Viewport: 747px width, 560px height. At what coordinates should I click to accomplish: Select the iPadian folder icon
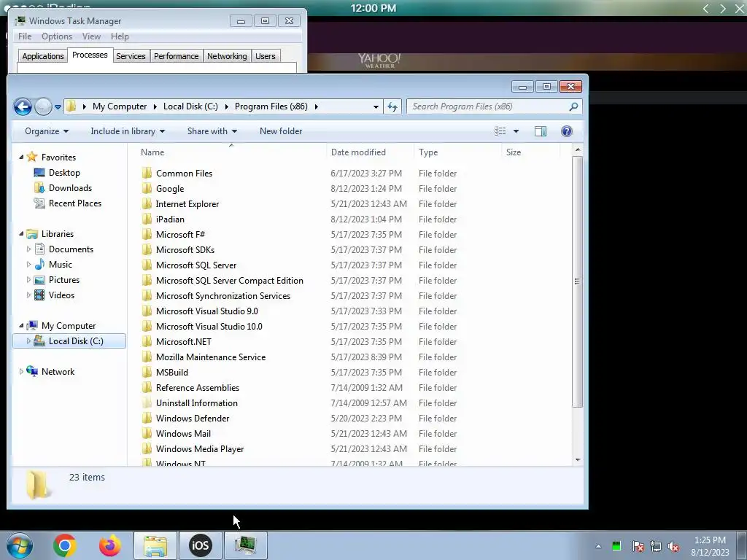(x=147, y=219)
